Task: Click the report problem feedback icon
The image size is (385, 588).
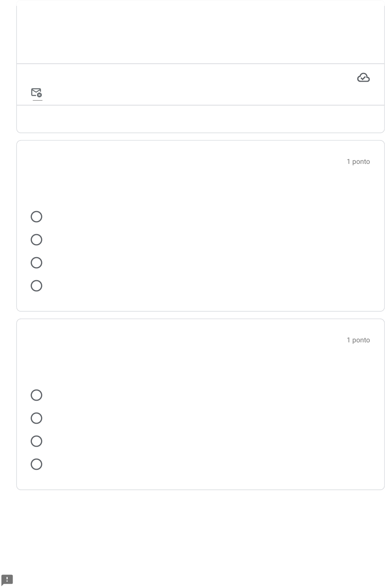Action: tap(7, 580)
